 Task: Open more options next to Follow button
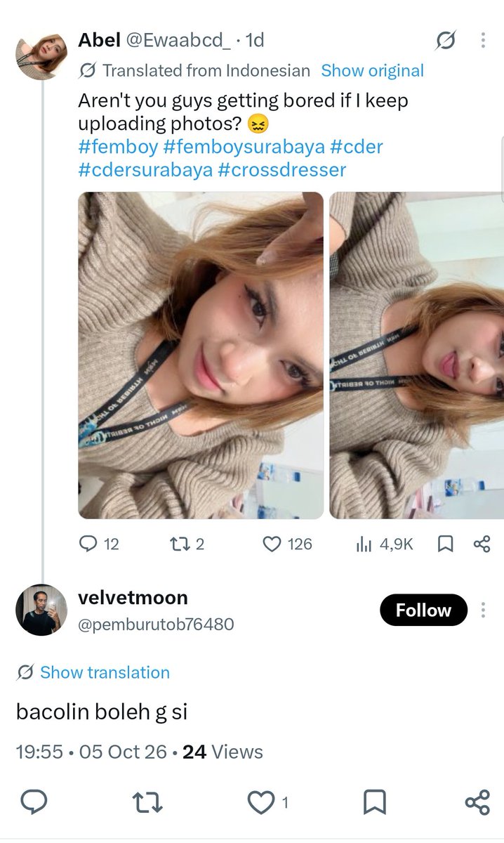(483, 610)
